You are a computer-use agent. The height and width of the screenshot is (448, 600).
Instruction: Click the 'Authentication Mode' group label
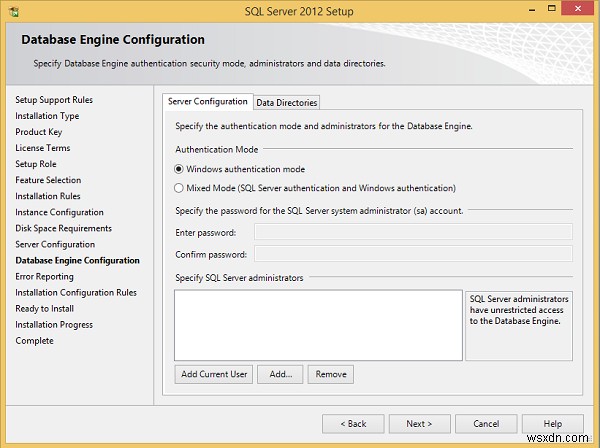217,150
